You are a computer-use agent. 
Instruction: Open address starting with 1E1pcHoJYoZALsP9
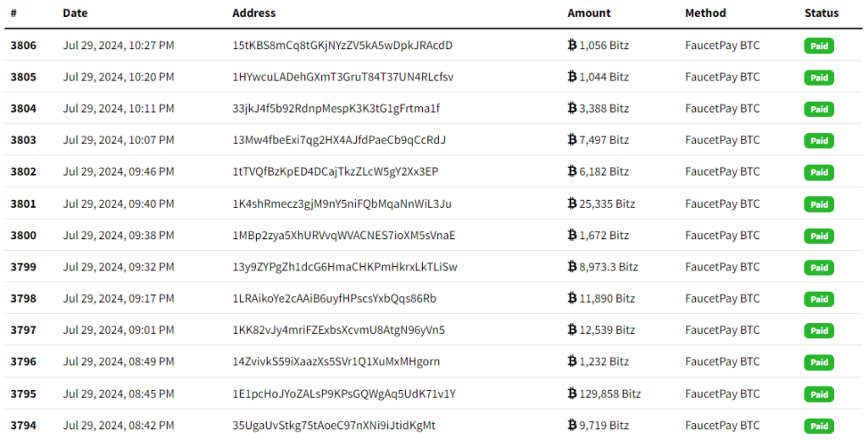[344, 393]
